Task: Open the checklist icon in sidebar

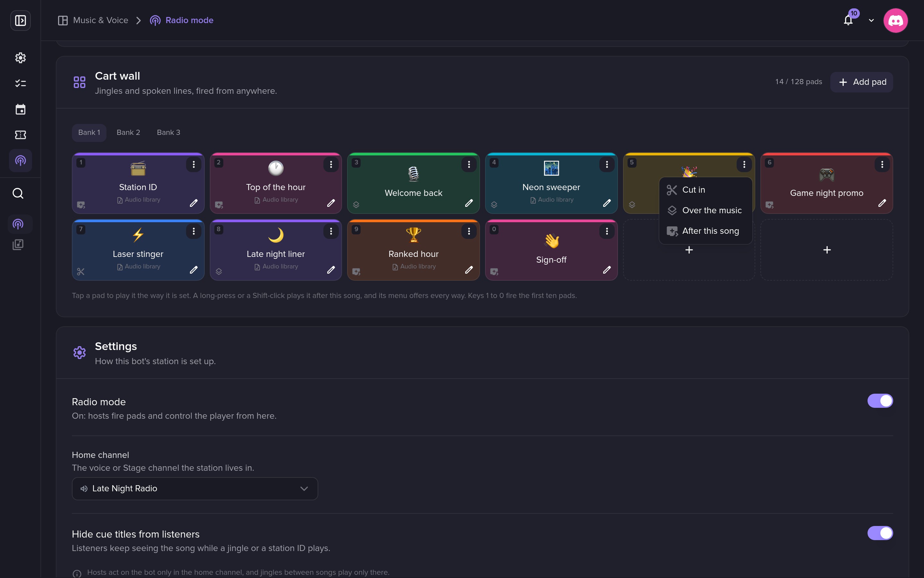Action: [x=20, y=83]
